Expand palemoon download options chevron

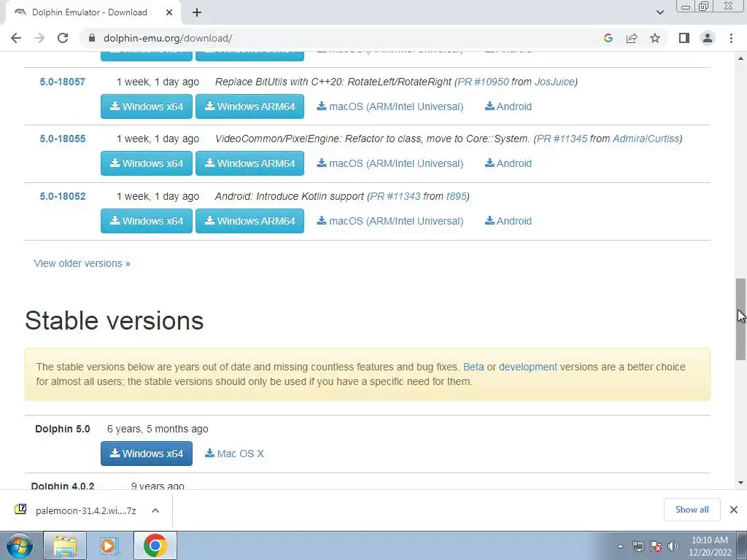click(155, 510)
